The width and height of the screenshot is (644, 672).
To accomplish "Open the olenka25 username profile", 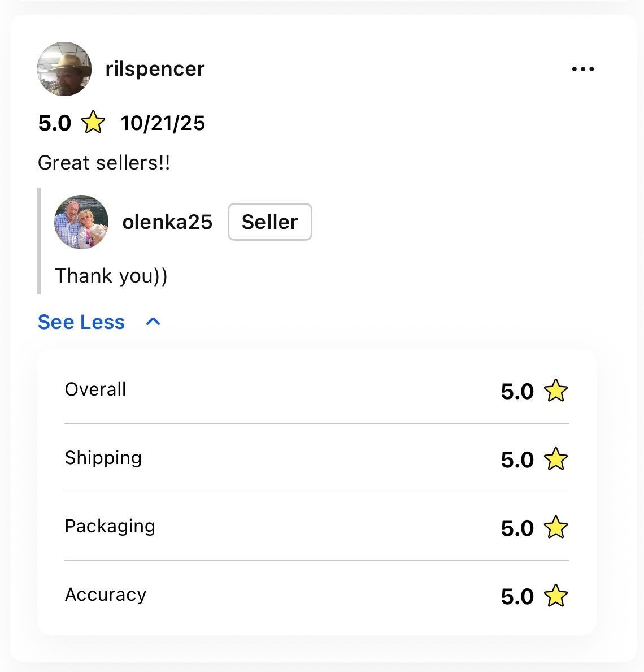I will click(x=167, y=222).
